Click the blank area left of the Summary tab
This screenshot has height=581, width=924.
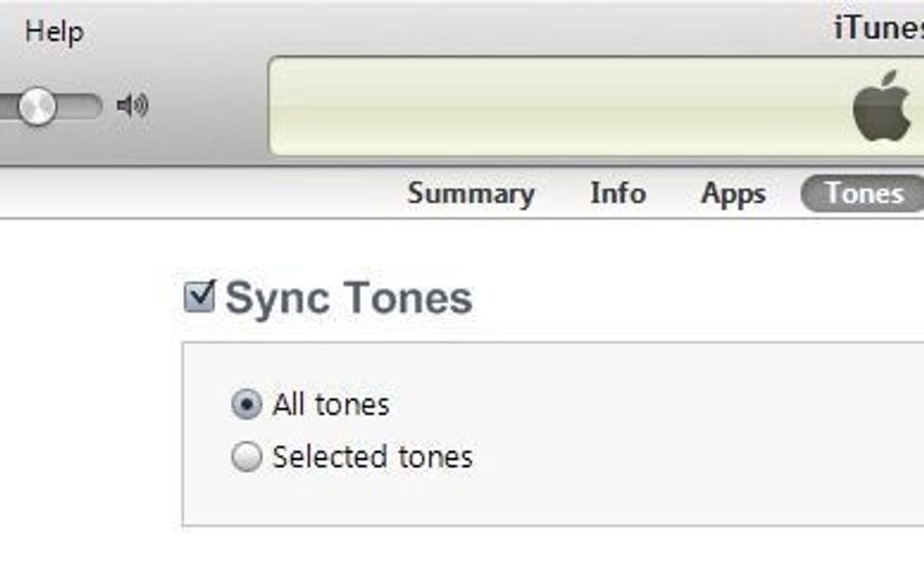point(189,194)
